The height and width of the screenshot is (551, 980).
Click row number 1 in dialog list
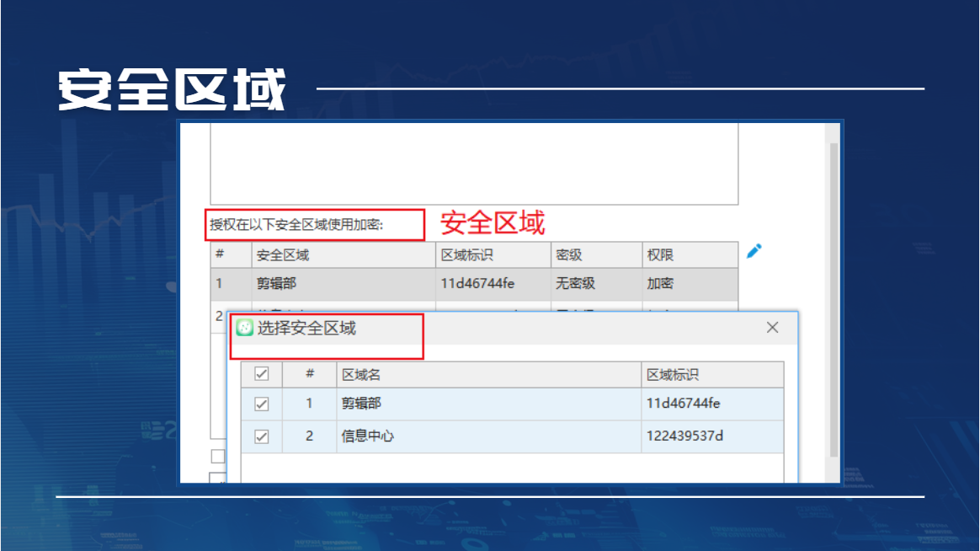tap(309, 404)
